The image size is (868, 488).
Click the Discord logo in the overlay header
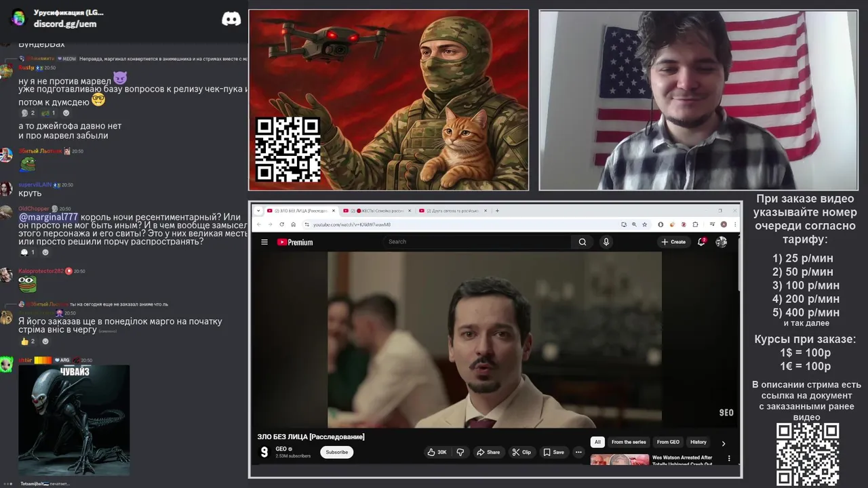[231, 19]
